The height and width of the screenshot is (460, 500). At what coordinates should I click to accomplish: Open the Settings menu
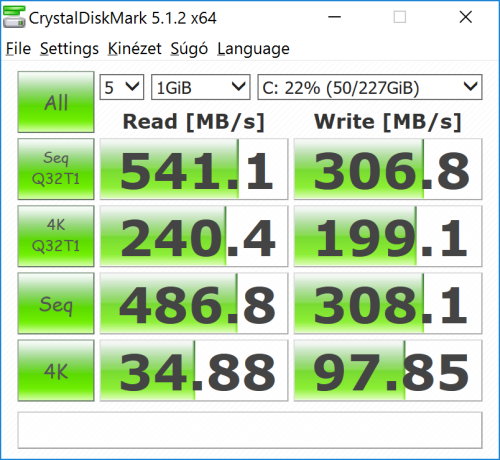69,49
